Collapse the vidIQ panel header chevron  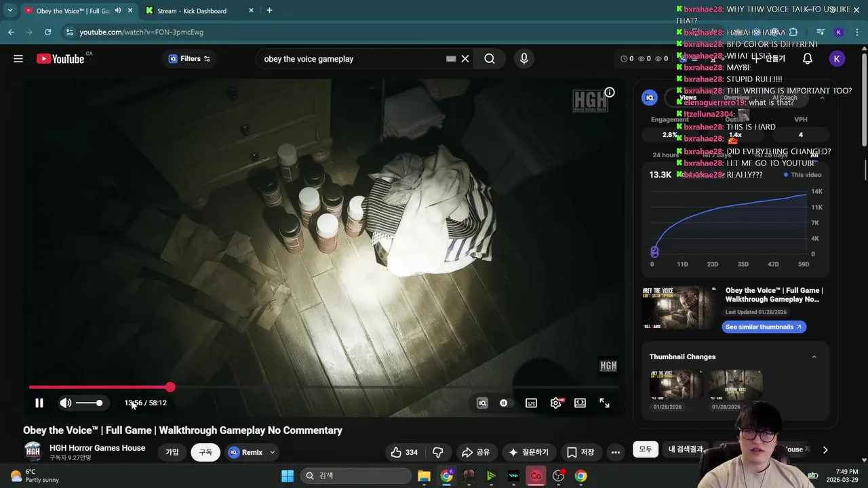[822, 98]
